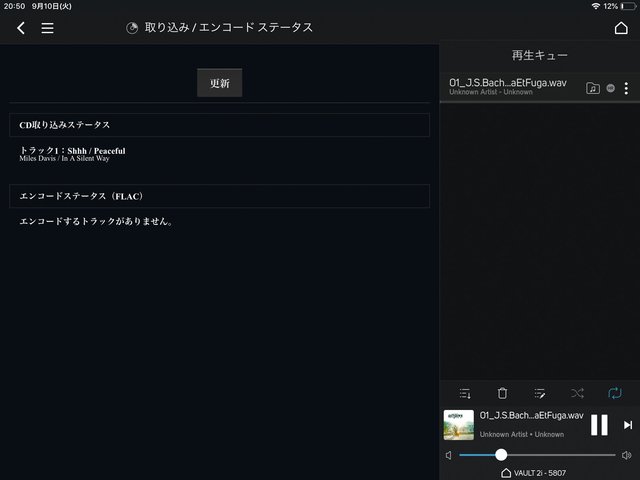Tap the HR quality badge on queue track
This screenshot has width=640, height=480.
click(x=611, y=88)
